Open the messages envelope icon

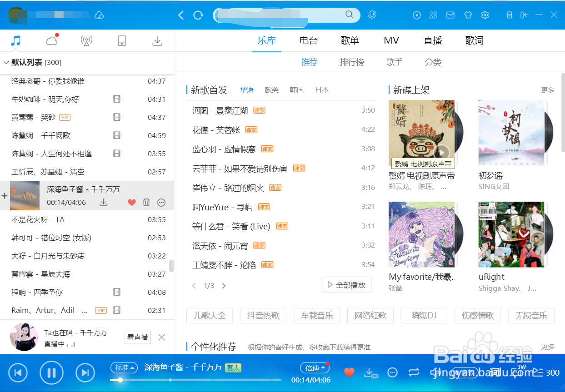coord(450,15)
